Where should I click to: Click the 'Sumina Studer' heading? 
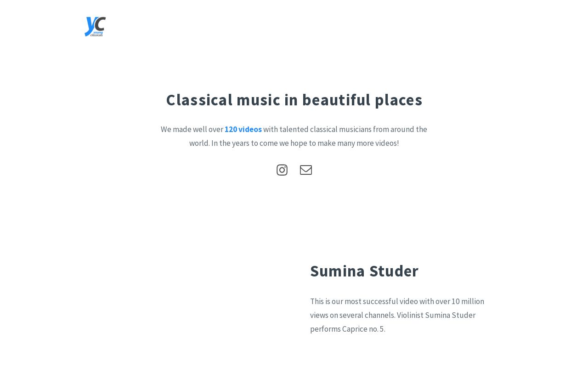pyautogui.click(x=364, y=271)
